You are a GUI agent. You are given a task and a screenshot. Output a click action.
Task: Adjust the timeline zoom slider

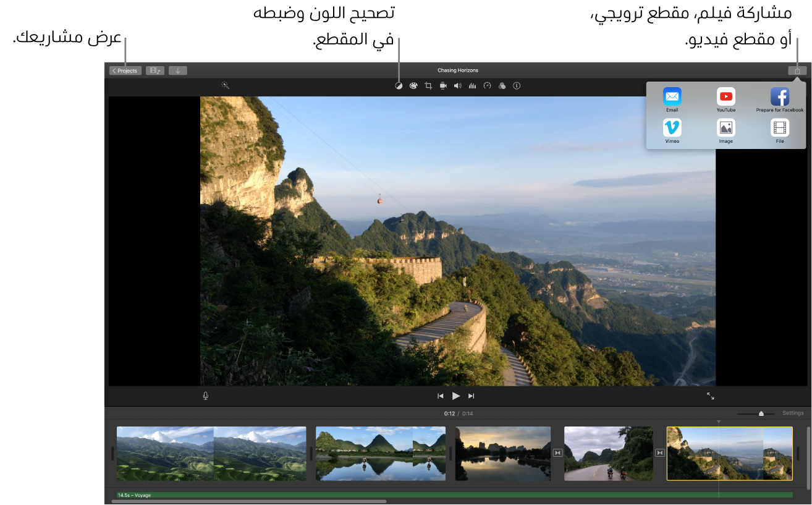point(761,413)
